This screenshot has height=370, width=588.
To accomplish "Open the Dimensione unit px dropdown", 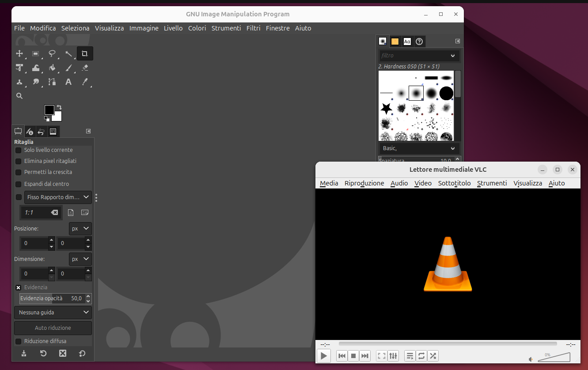I will (80, 259).
